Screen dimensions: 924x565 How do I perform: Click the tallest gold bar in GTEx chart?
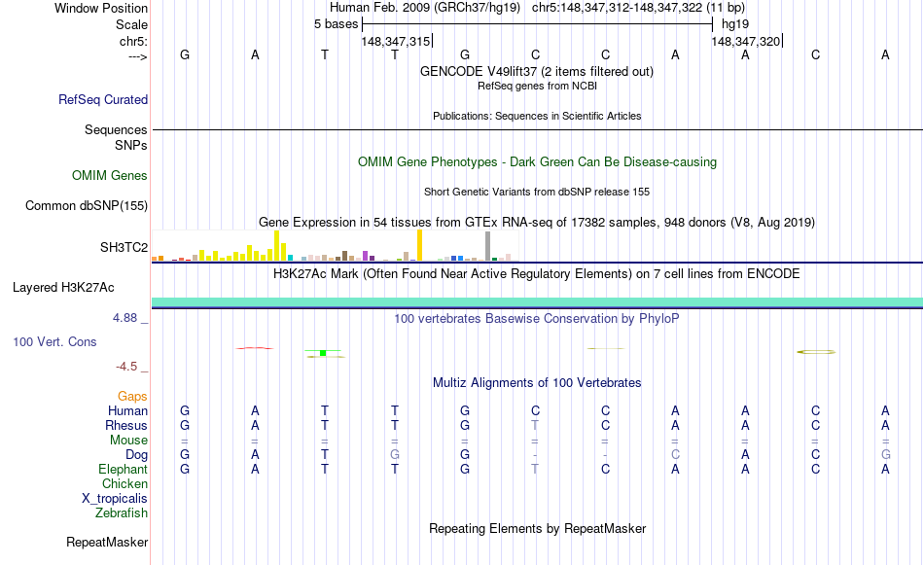[x=419, y=245]
